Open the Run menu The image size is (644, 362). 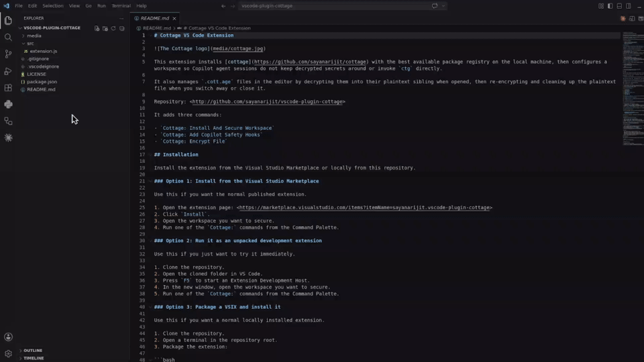tap(101, 6)
